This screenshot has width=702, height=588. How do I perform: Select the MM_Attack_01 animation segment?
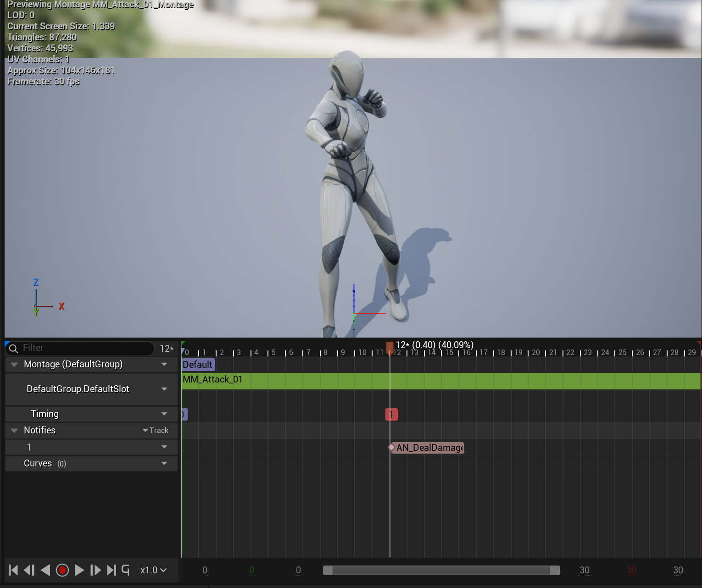441,381
